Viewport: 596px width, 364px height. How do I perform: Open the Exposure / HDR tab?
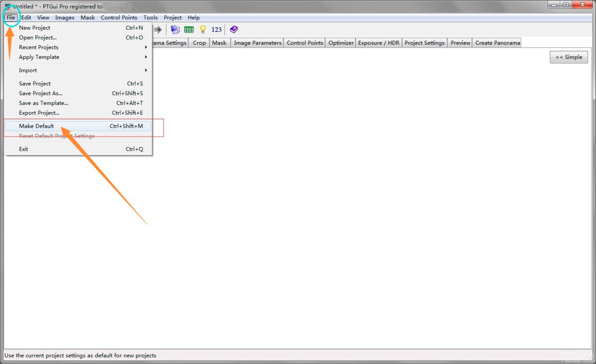point(378,43)
